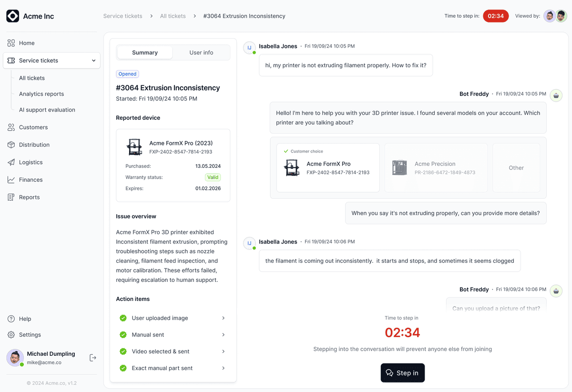Click the Issue overview heading

(x=136, y=217)
